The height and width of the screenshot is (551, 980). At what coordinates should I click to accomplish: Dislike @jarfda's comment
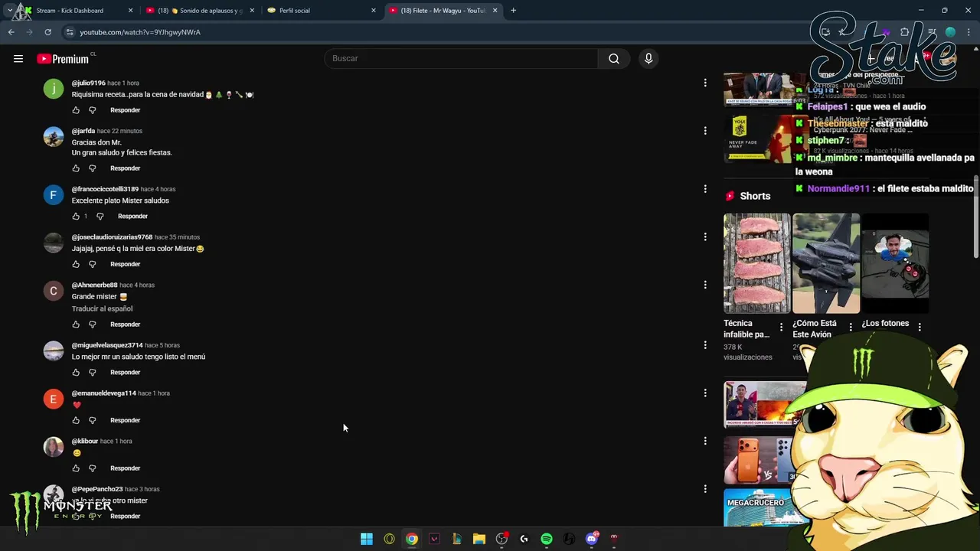pyautogui.click(x=93, y=168)
